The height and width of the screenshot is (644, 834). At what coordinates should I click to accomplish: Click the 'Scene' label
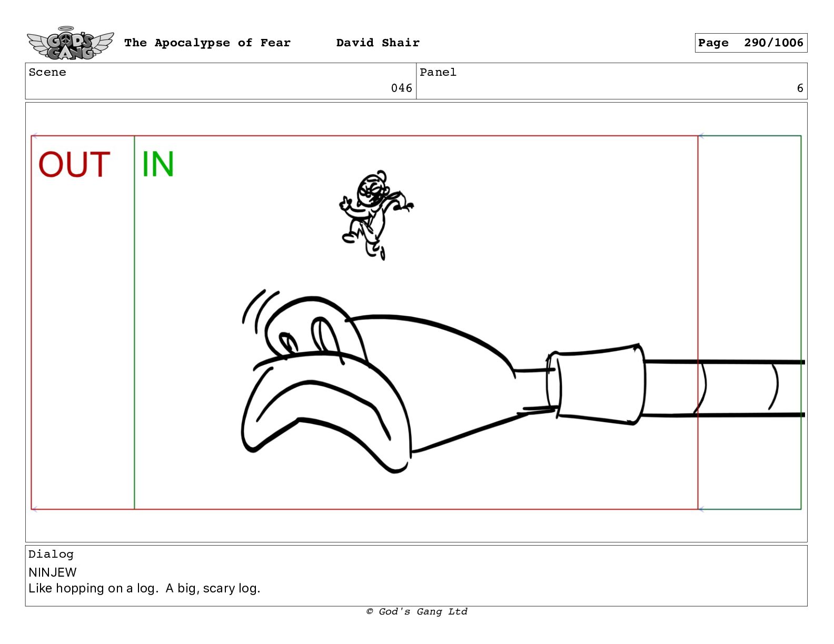[x=47, y=73]
